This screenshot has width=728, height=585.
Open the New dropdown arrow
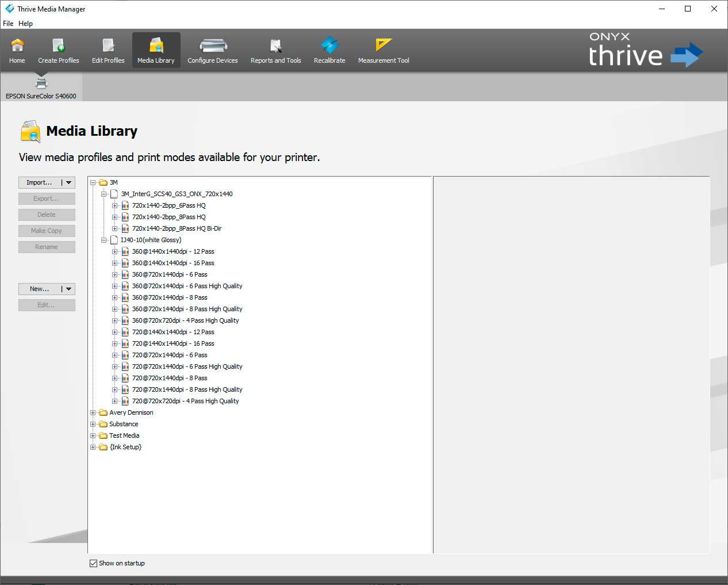pyautogui.click(x=68, y=289)
